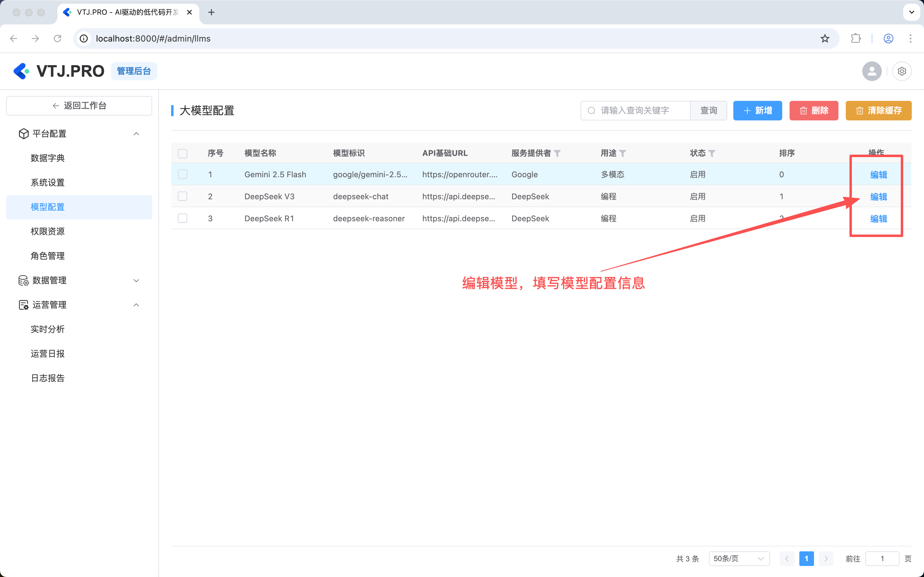Viewport: 924px width, 577px height.
Task: Click the settings gear icon in header
Action: point(901,72)
